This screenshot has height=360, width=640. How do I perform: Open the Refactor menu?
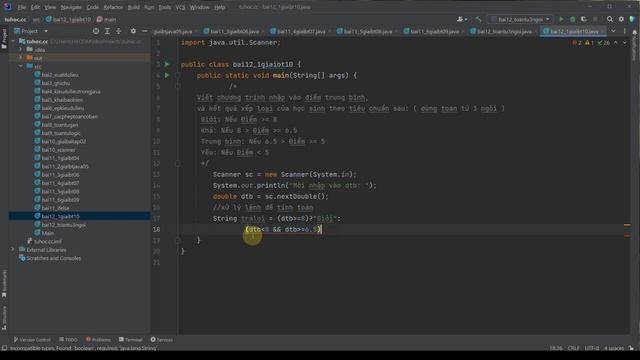click(x=113, y=7)
